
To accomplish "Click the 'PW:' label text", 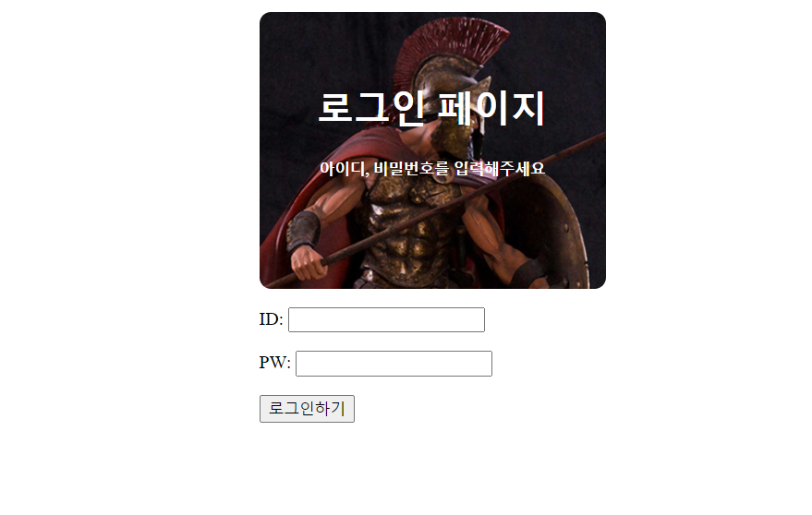I will [x=274, y=363].
